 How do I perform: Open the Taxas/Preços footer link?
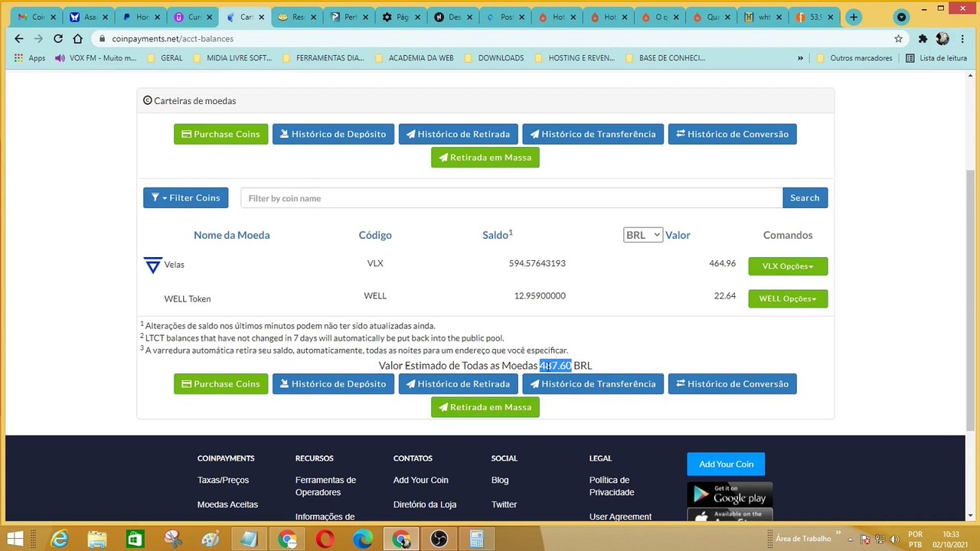point(223,480)
